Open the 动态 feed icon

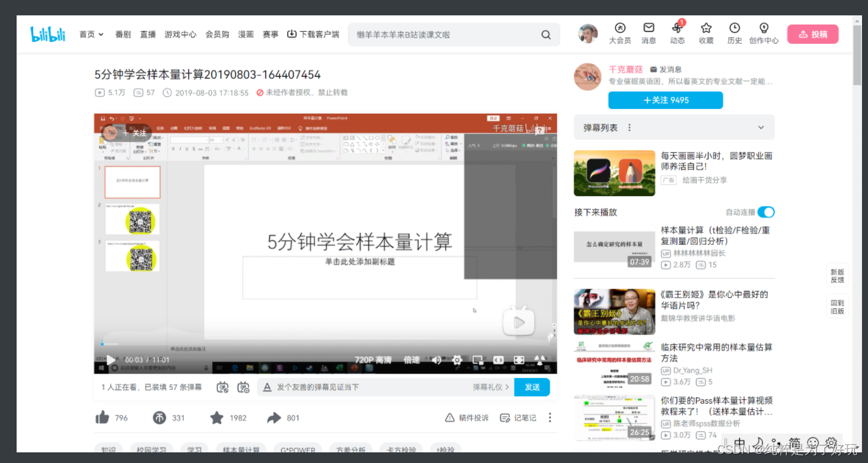[x=677, y=28]
